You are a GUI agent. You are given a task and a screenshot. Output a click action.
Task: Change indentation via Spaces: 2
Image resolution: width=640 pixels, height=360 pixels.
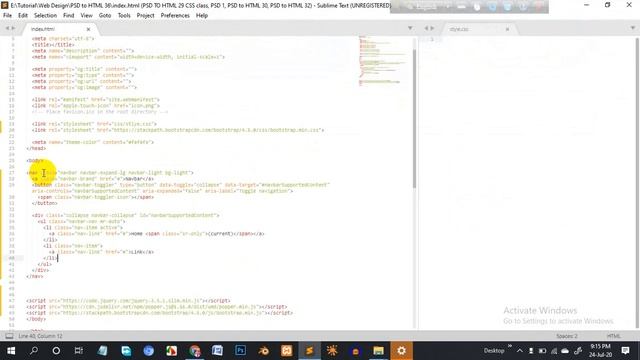click(x=567, y=336)
